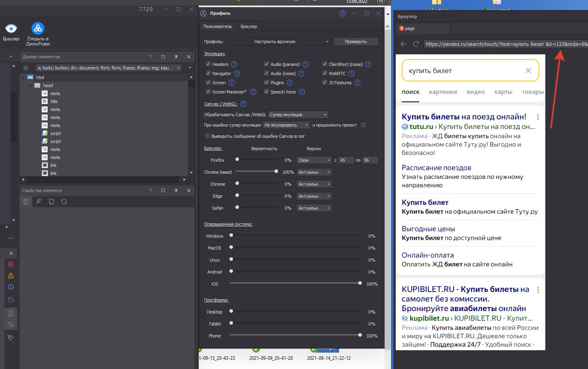Open Firefox versions dropdown Свои
Screen dimensions: 588x369
[x=314, y=160]
